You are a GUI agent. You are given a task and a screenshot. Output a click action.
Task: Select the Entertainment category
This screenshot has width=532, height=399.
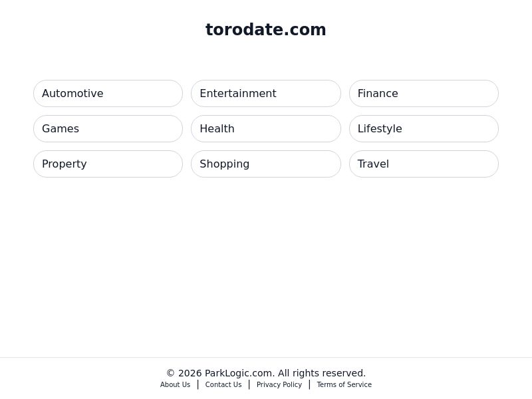tap(266, 93)
